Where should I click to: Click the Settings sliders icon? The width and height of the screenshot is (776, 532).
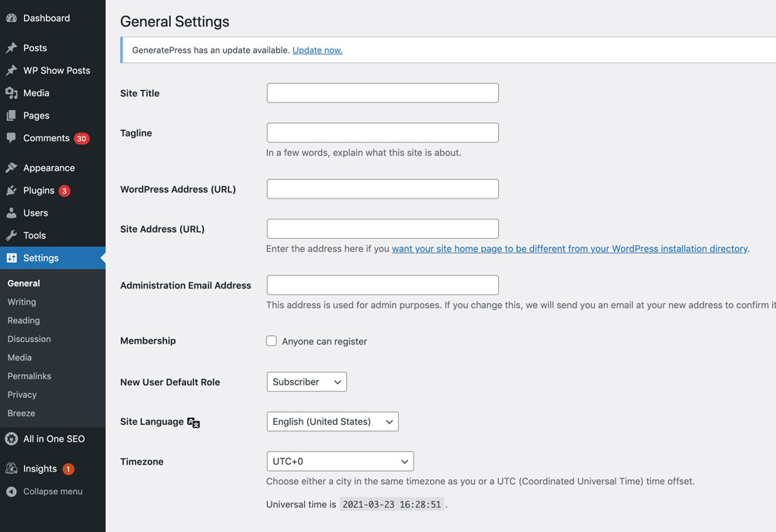pos(12,258)
